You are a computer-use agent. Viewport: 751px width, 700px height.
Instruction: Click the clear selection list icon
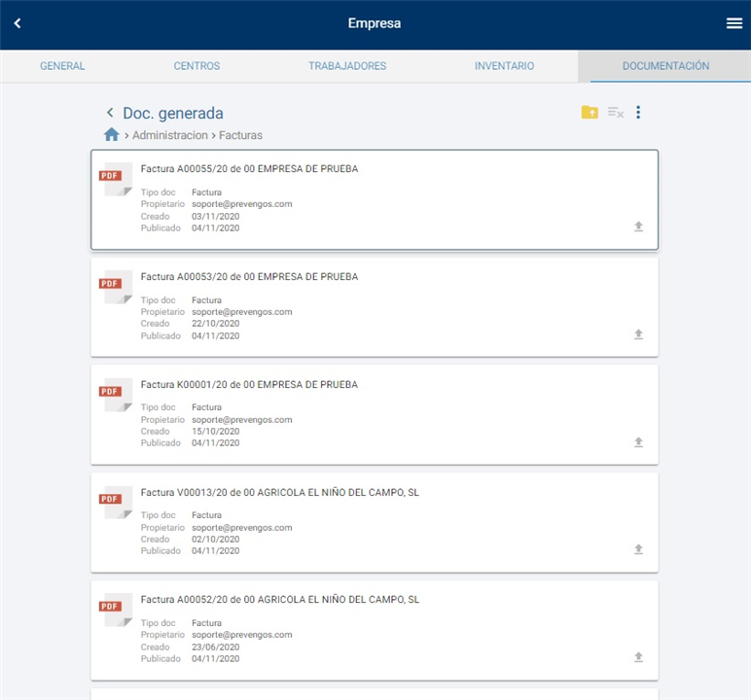(x=615, y=113)
